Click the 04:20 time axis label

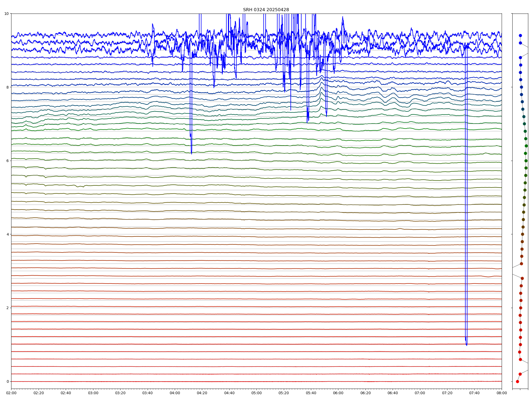pos(202,393)
